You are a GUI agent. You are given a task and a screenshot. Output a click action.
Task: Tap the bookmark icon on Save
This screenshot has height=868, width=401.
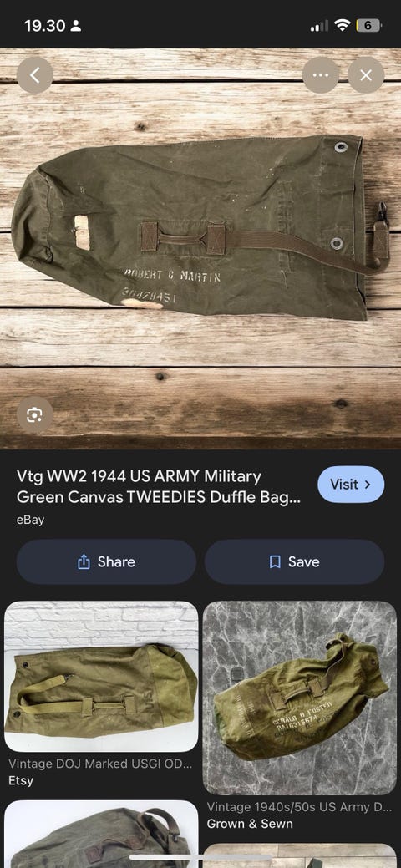[275, 562]
